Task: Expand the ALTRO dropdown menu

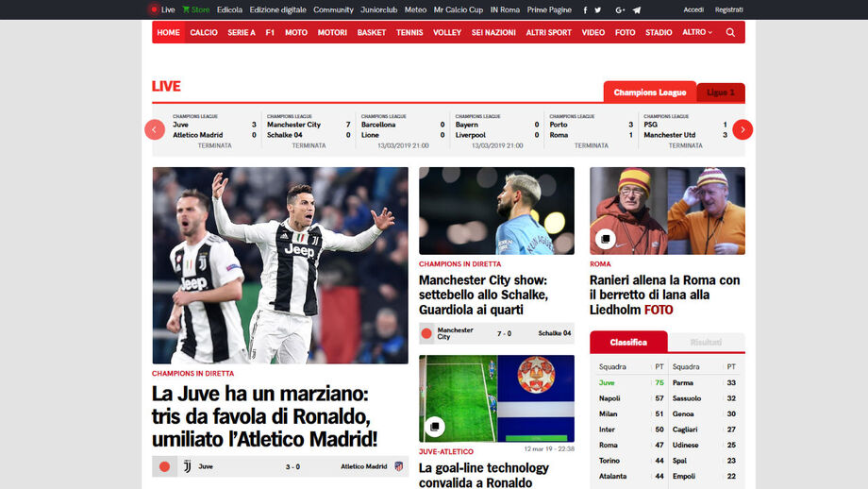Action: [x=696, y=32]
